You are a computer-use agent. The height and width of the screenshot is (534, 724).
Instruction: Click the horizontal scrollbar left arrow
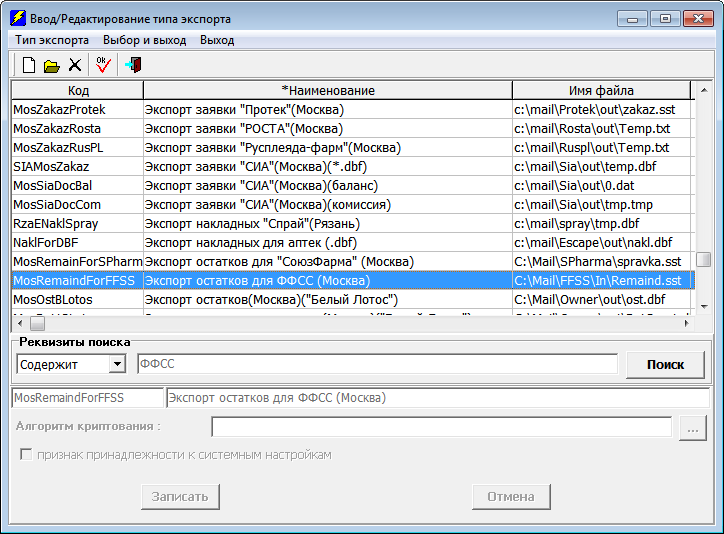coord(20,324)
